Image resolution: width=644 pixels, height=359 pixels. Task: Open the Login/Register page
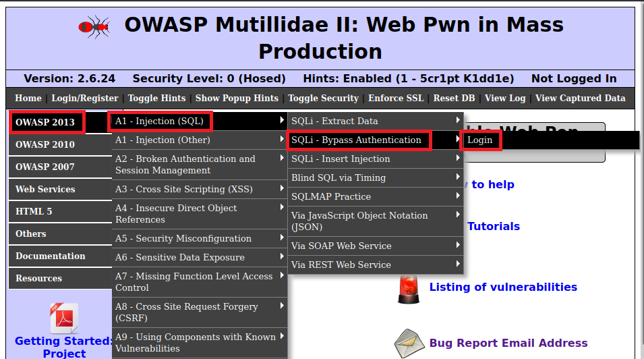[x=85, y=99]
